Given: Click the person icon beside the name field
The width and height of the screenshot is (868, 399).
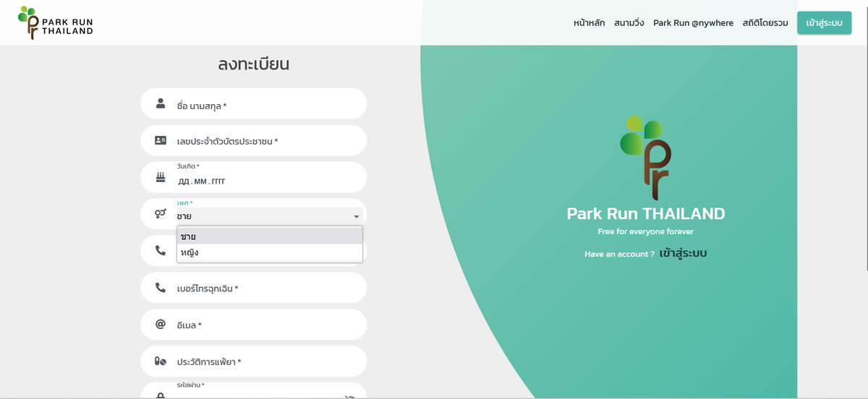Looking at the screenshot, I should [x=161, y=103].
